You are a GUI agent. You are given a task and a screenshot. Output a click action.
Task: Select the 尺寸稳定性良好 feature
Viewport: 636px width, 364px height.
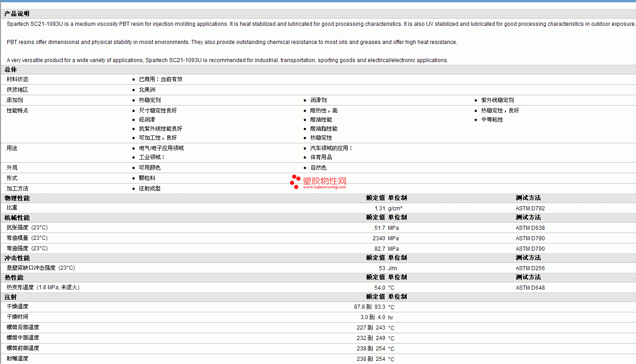coord(158,111)
